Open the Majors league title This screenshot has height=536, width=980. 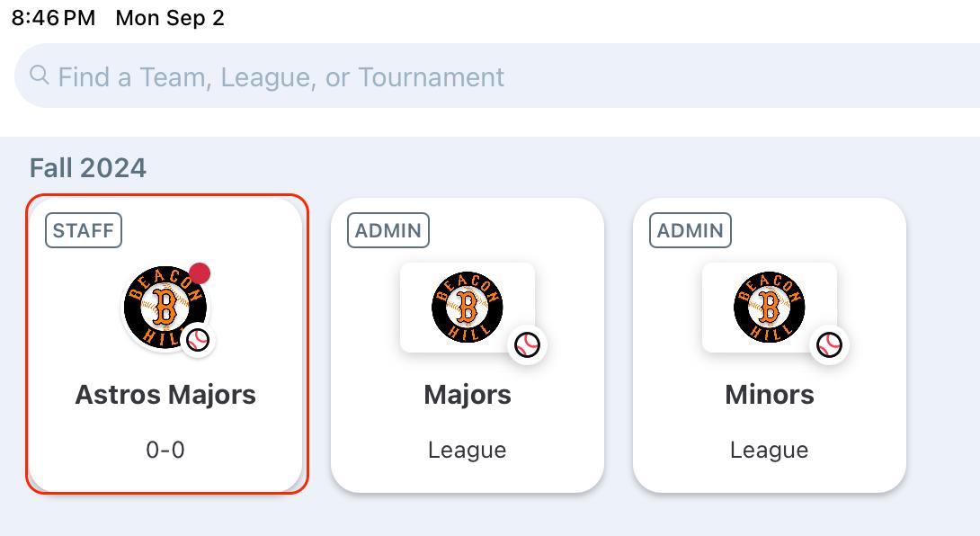point(468,395)
